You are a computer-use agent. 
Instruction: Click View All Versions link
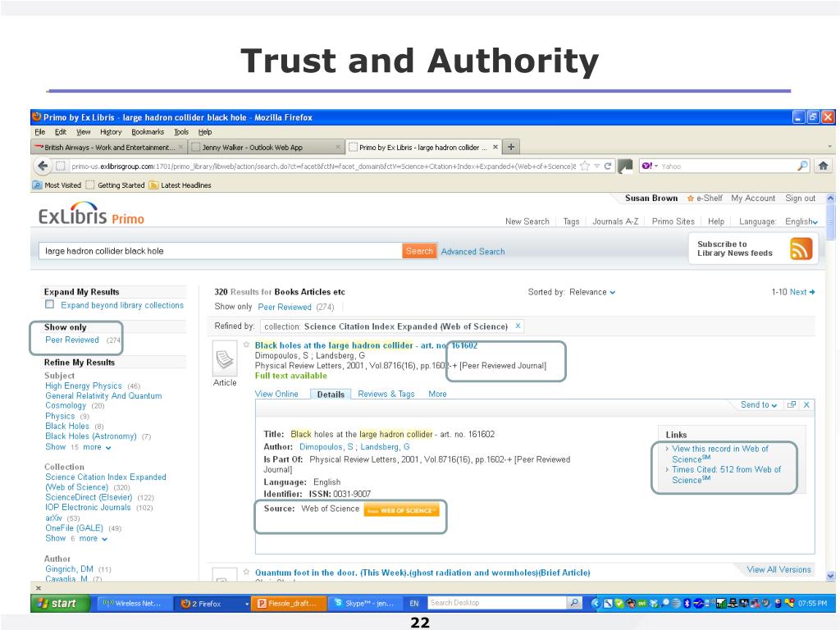[x=779, y=569]
